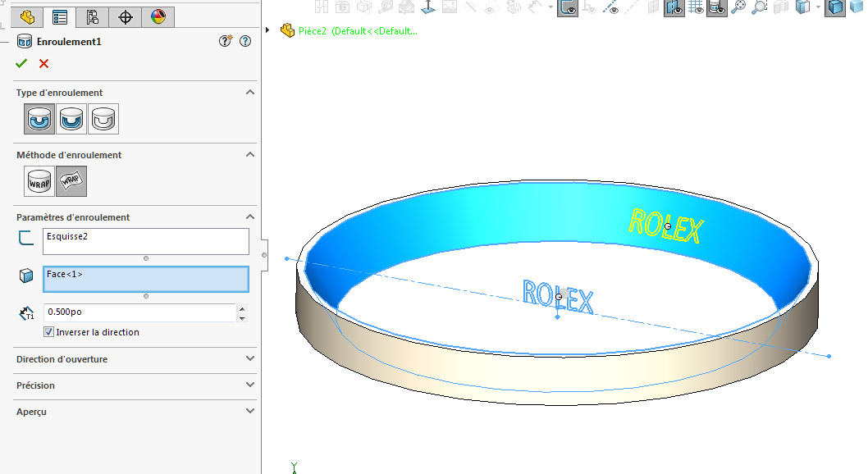Image resolution: width=868 pixels, height=474 pixels.
Task: Choose the Analytical wrap method
Action: [39, 181]
